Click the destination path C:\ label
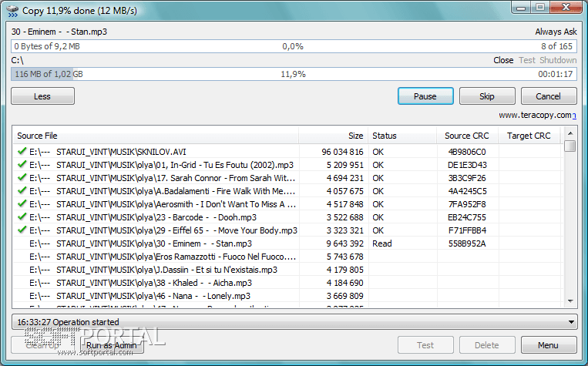This screenshot has width=588, height=366. click(x=17, y=60)
